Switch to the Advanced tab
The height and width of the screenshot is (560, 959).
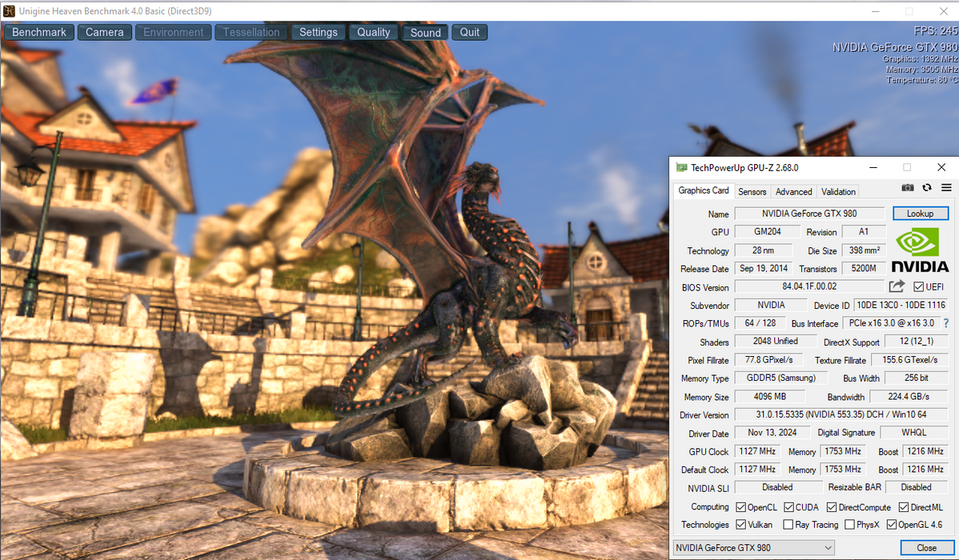[x=793, y=192]
